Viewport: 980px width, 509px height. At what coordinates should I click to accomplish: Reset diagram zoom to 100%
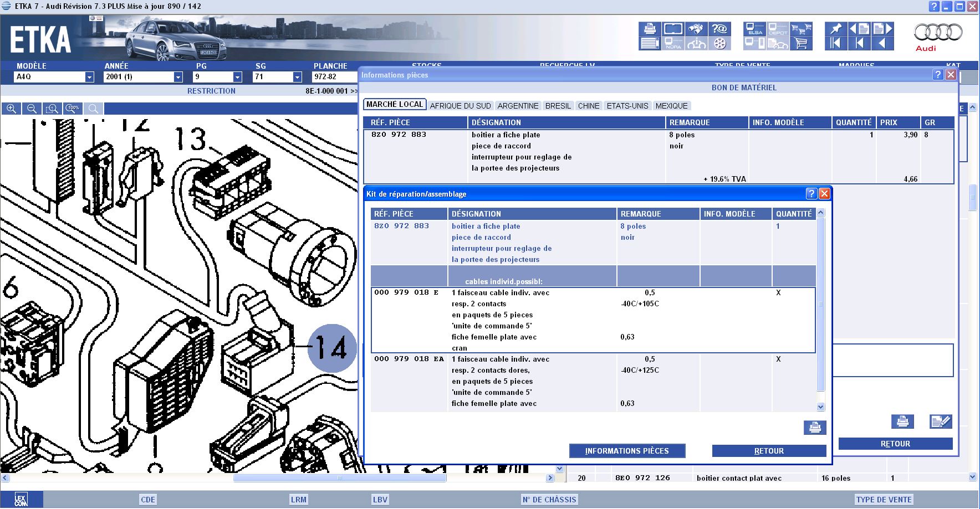tap(73, 109)
